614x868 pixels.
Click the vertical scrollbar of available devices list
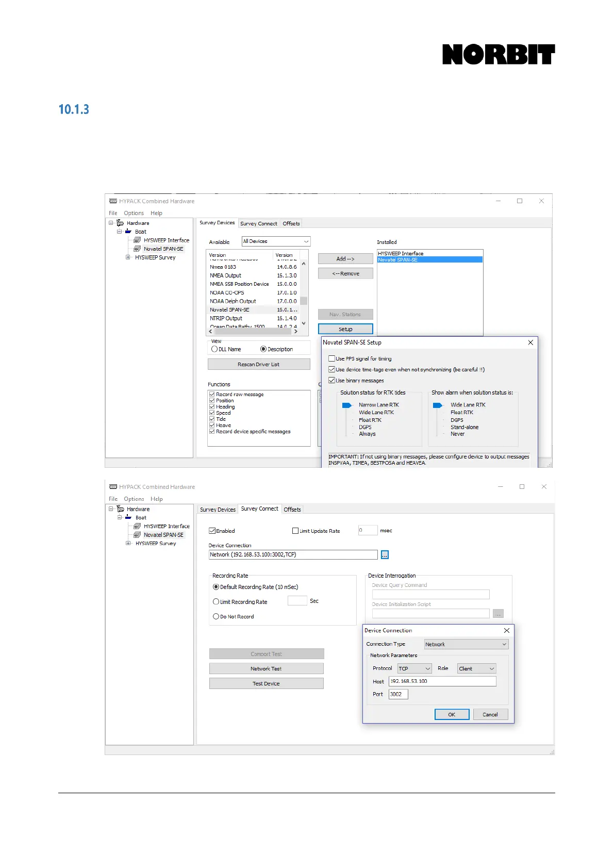click(x=304, y=294)
